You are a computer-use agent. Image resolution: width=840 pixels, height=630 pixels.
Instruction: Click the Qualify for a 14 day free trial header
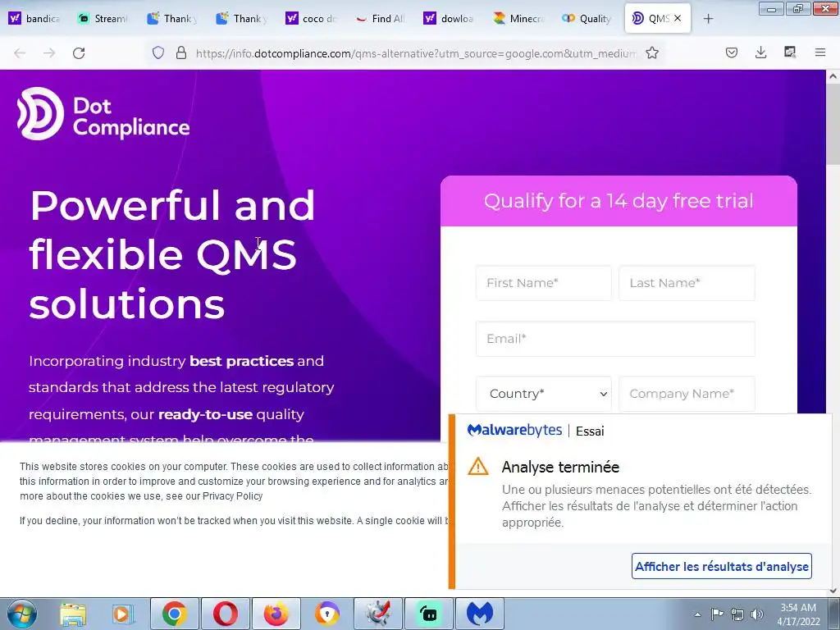point(619,201)
